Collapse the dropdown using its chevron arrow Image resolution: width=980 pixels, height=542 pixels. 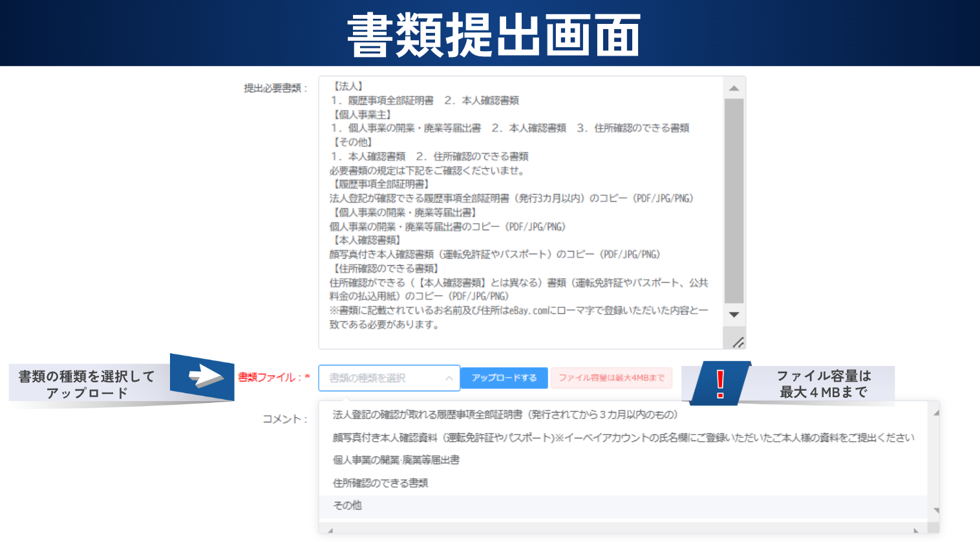[x=449, y=378]
